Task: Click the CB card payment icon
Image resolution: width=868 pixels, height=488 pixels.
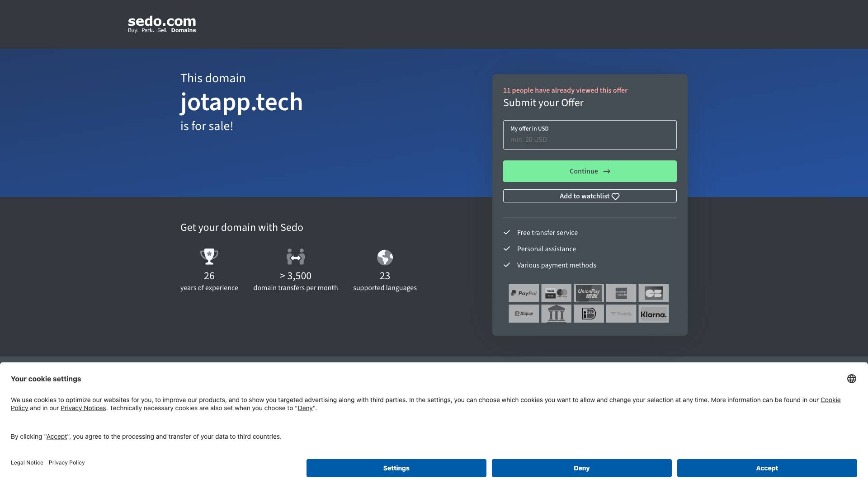Action: tap(653, 293)
